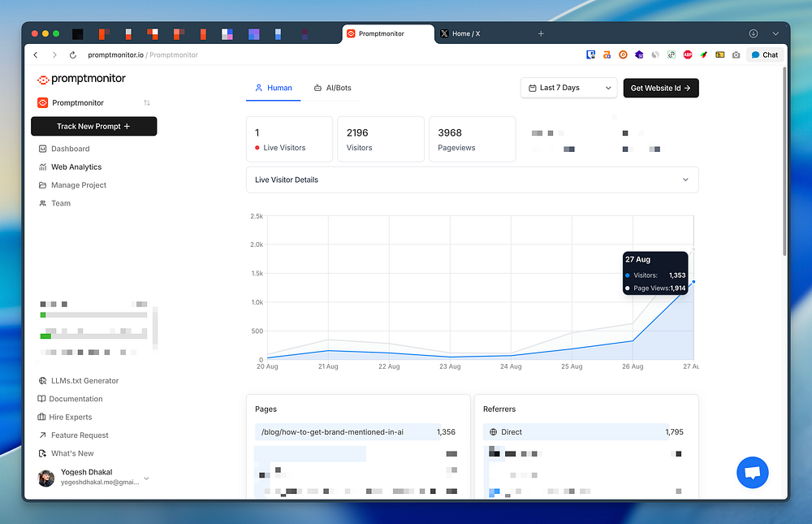Click the orange Promptmonitor project icon
The height and width of the screenshot is (524, 812).
42,102
